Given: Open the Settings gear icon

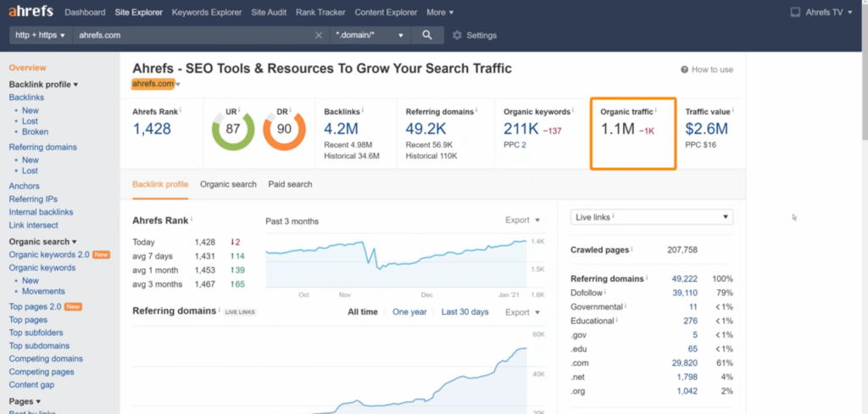Looking at the screenshot, I should pyautogui.click(x=457, y=35).
